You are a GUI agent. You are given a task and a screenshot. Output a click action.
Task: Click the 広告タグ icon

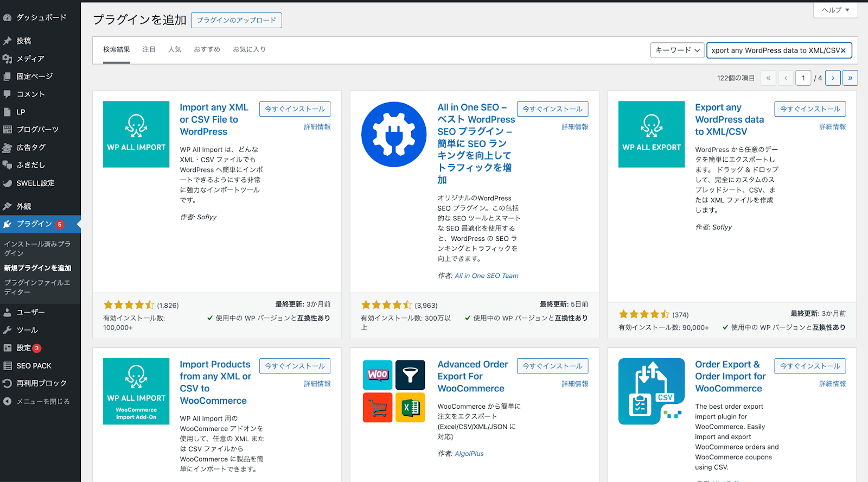click(x=7, y=147)
